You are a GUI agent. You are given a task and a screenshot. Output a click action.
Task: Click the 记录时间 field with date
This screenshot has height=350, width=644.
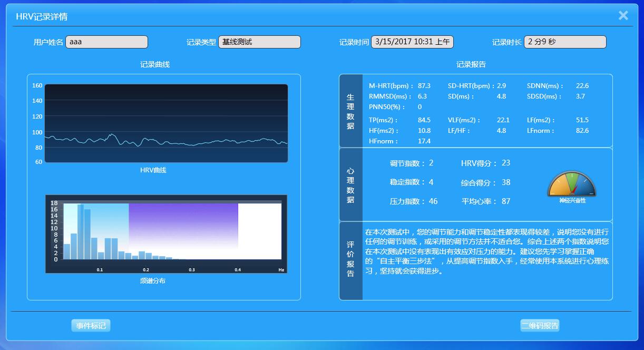[413, 42]
